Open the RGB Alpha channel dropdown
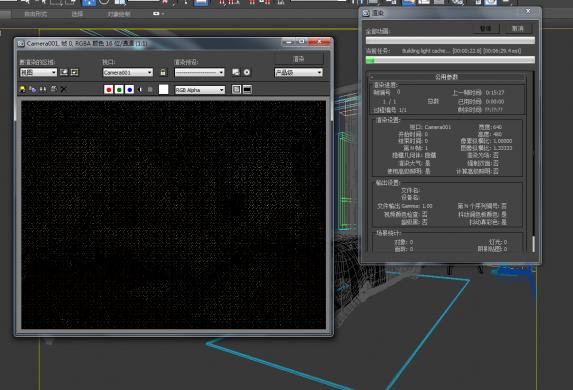 tap(200, 90)
